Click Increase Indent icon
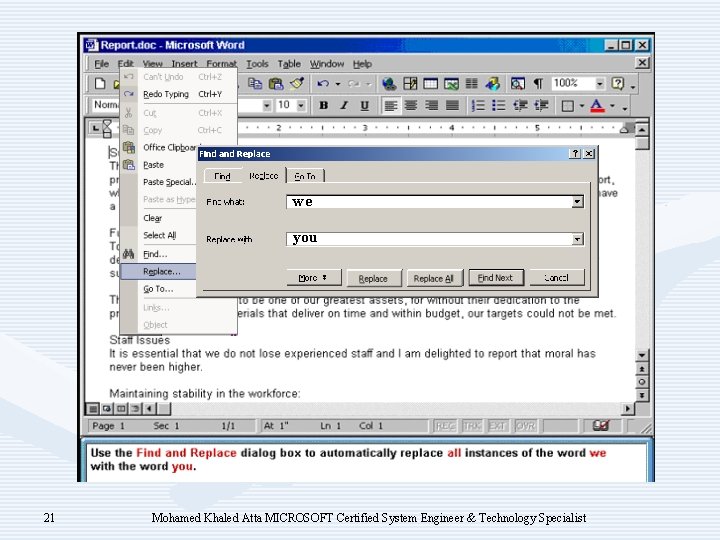 (541, 106)
